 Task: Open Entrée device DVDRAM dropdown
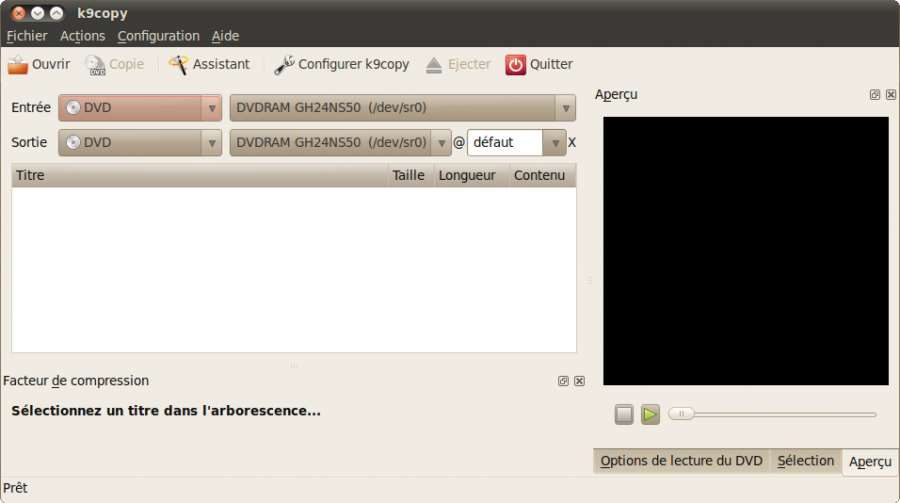point(402,108)
